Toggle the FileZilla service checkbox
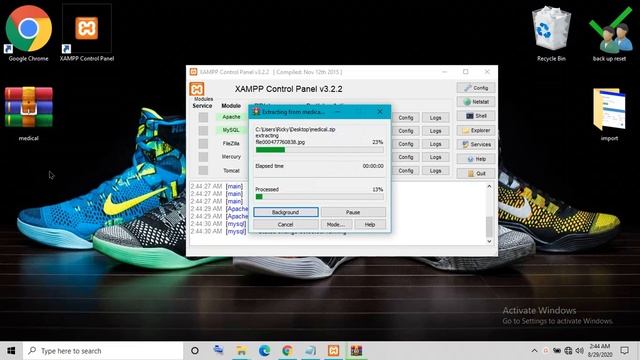Screen dimensions: 640x360 pos(203,144)
